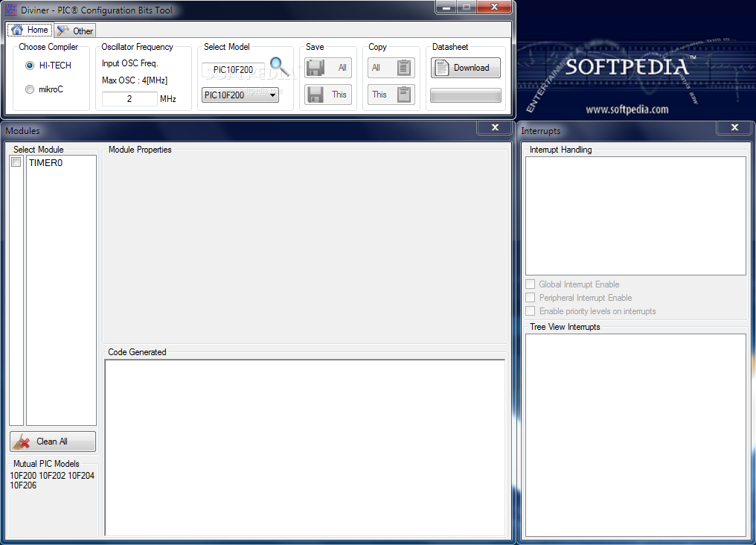756x545 pixels.
Task: Close the Interrupts panel
Action: pyautogui.click(x=734, y=127)
